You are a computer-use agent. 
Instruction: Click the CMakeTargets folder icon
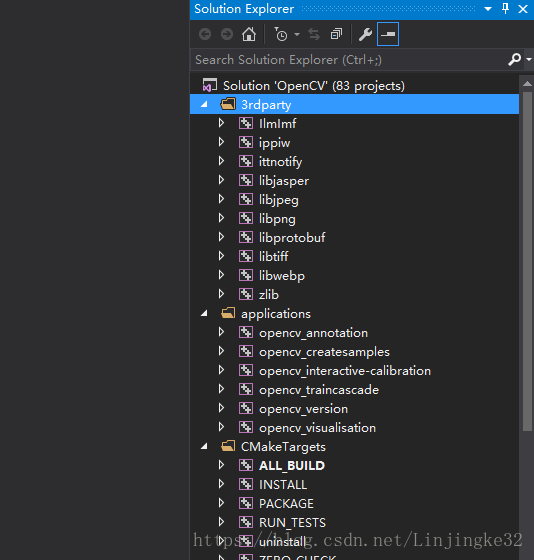(228, 446)
